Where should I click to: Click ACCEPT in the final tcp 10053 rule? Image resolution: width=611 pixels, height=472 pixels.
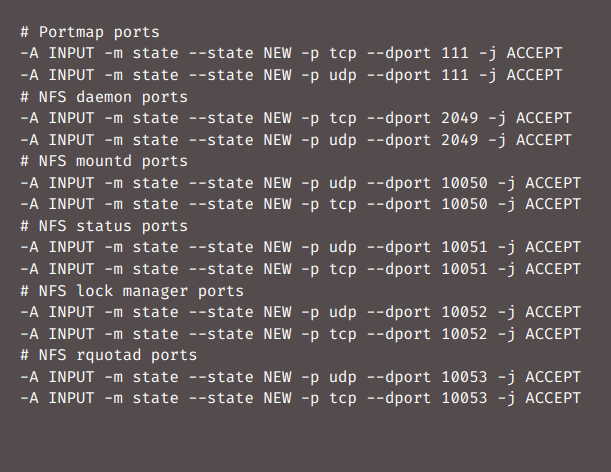pos(553,398)
